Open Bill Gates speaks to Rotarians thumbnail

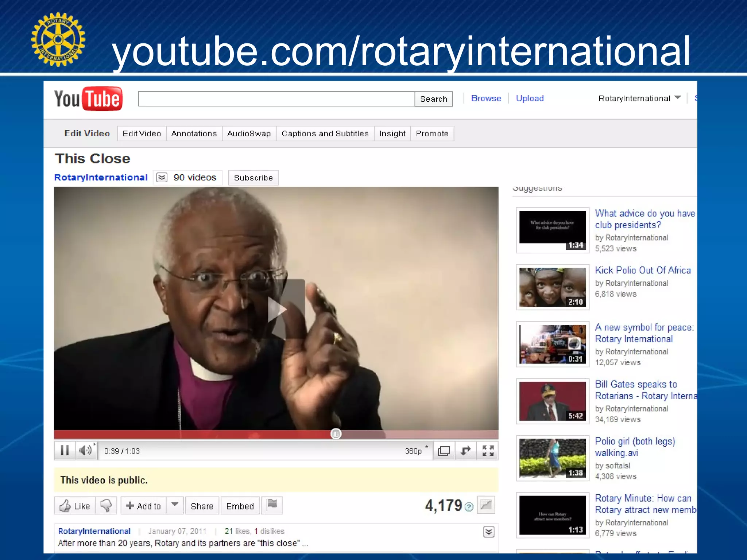click(553, 401)
